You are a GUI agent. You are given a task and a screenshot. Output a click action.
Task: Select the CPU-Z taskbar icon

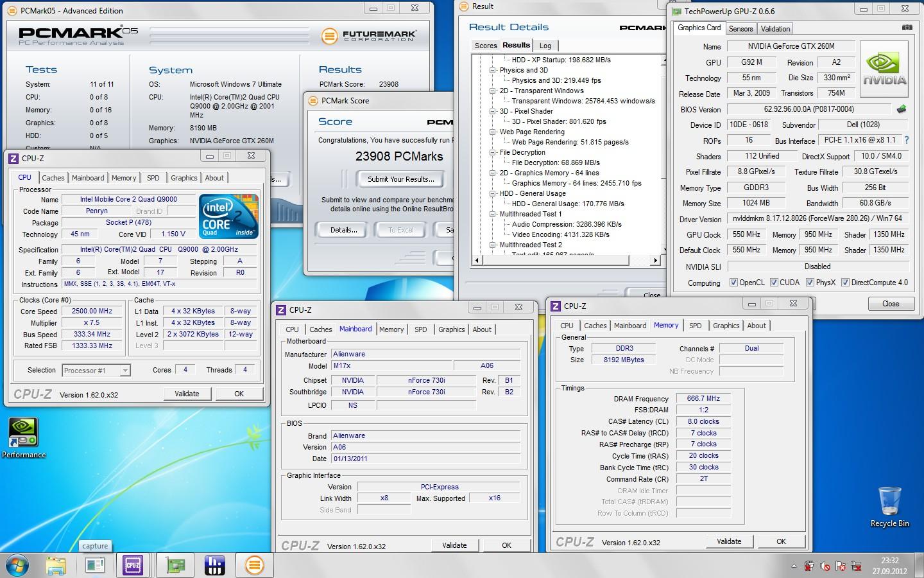tap(133, 565)
